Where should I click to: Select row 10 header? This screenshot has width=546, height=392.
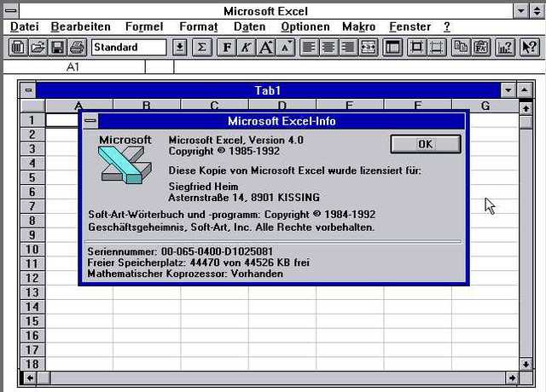pyautogui.click(x=32, y=250)
